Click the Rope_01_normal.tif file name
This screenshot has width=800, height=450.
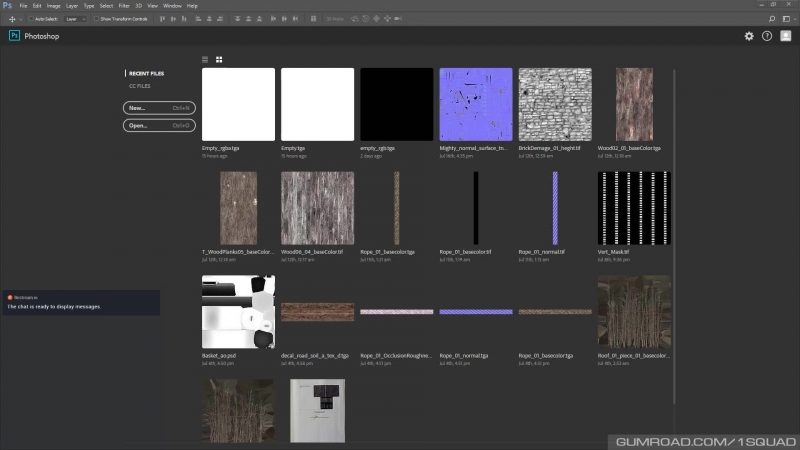point(541,252)
